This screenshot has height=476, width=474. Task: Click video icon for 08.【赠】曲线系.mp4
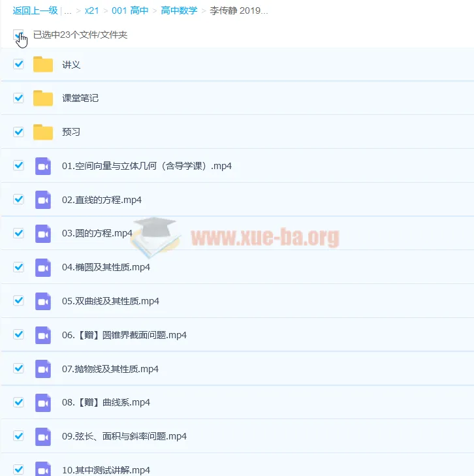[x=43, y=403]
